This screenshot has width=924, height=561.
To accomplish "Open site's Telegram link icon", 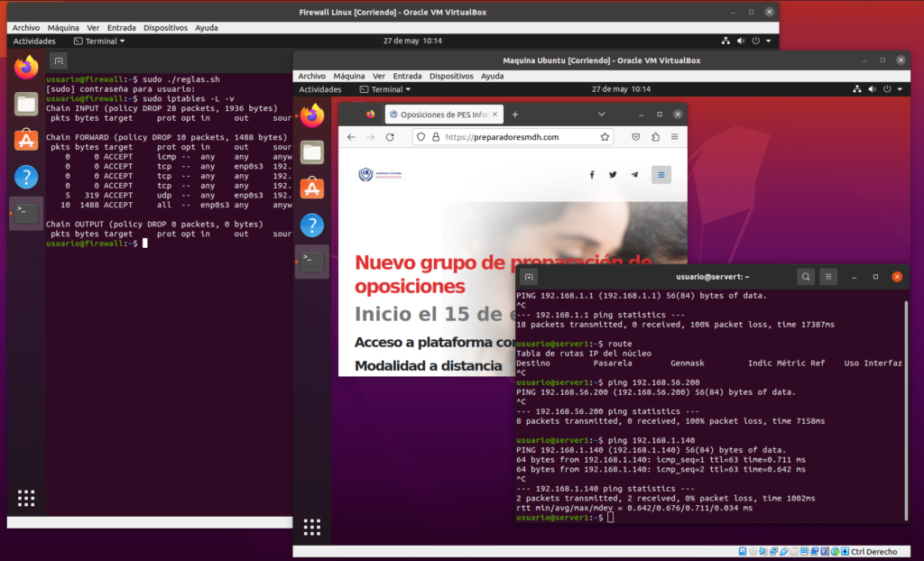I will coord(634,174).
